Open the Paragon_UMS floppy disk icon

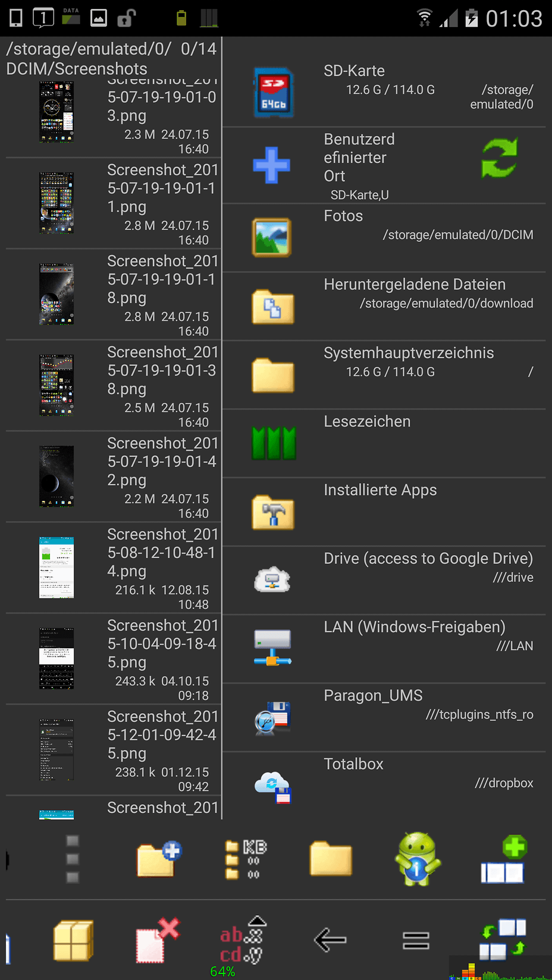coord(272,717)
